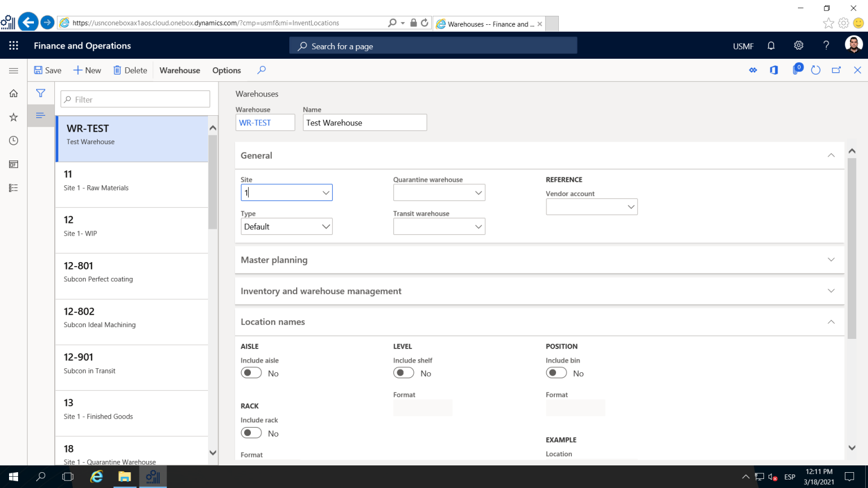Open the Filter funnel icon
Viewport: 868px width, 488px height.
tap(40, 93)
